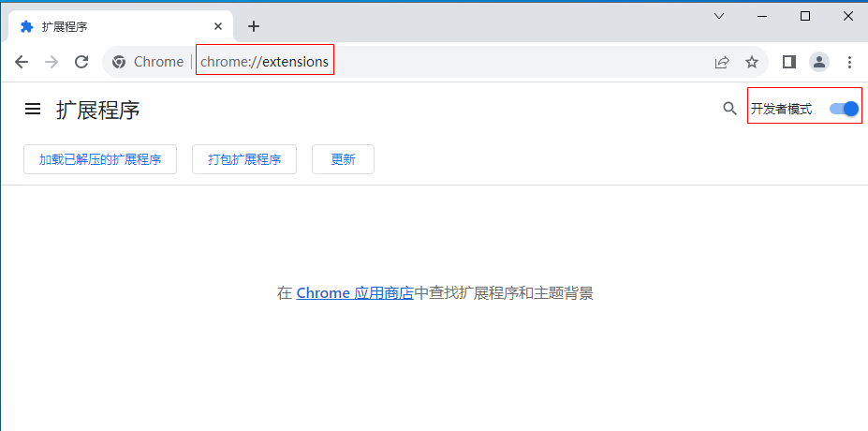Open a new tab
Viewport: 868px width, 431px height.
click(x=254, y=26)
